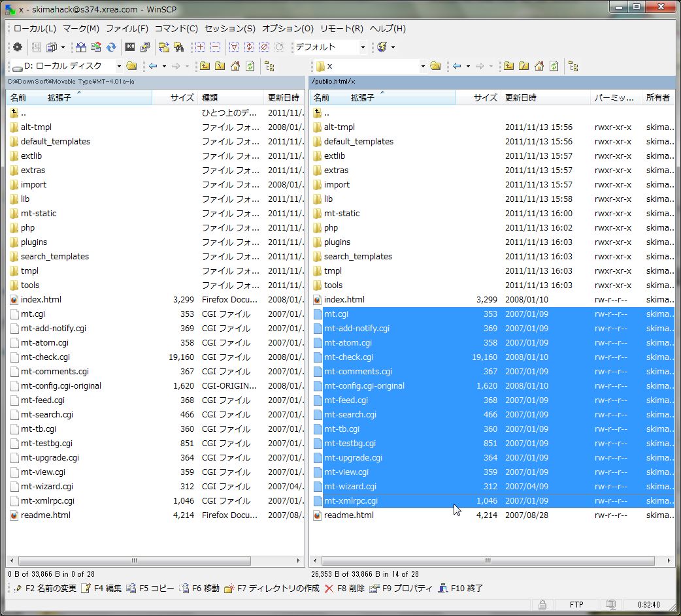The image size is (681, 616).
Task: Expand local back history dropdown arrow
Action: point(164,66)
